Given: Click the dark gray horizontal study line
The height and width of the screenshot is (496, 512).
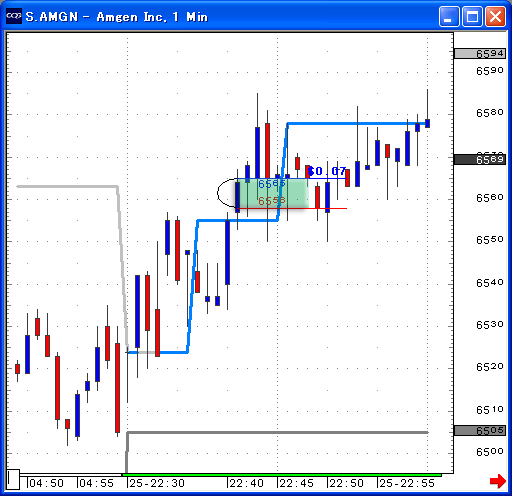Looking at the screenshot, I should [x=277, y=432].
